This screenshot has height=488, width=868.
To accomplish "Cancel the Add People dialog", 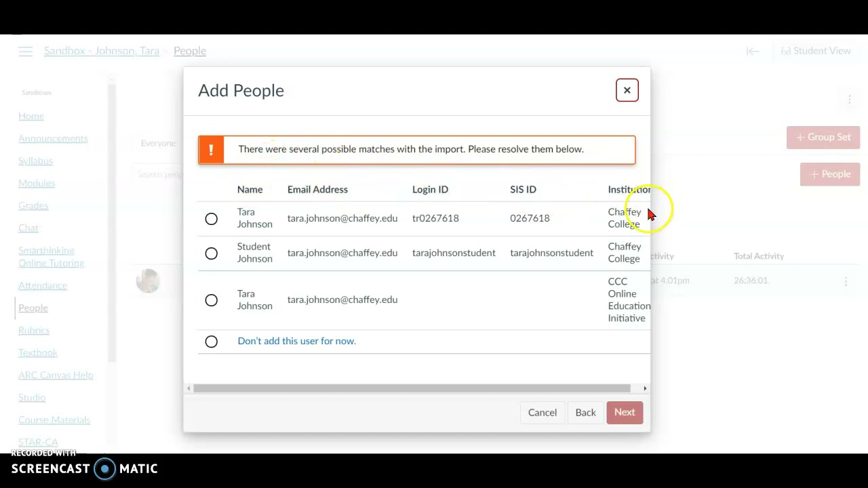I will [x=542, y=412].
